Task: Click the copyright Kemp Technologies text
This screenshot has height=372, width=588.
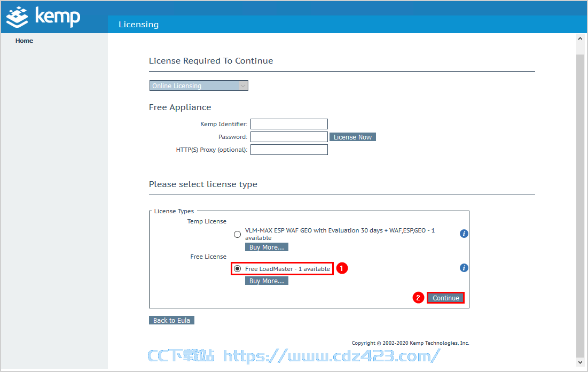Action: [x=410, y=343]
